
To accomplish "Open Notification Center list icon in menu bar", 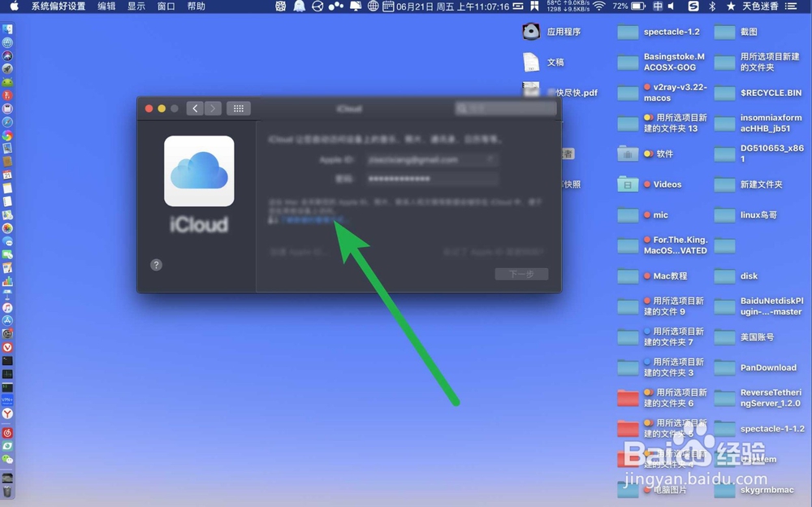I will [791, 6].
